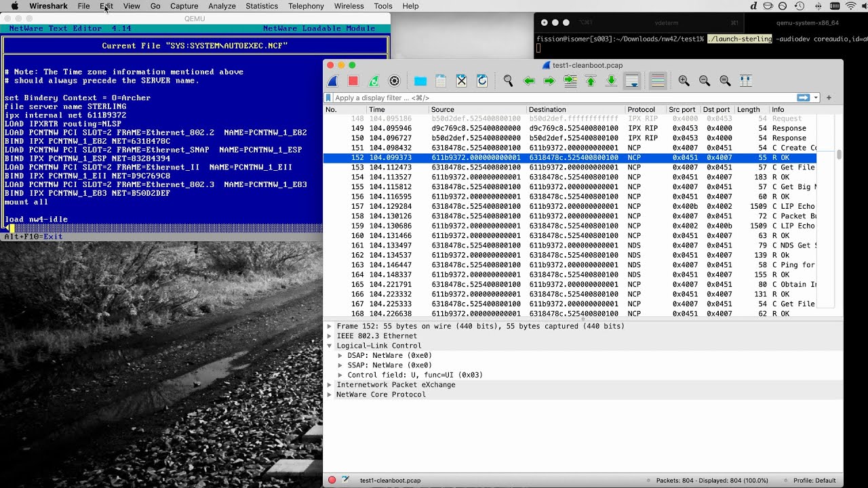868x488 pixels.
Task: Open the Telephony menu
Action: tap(306, 6)
